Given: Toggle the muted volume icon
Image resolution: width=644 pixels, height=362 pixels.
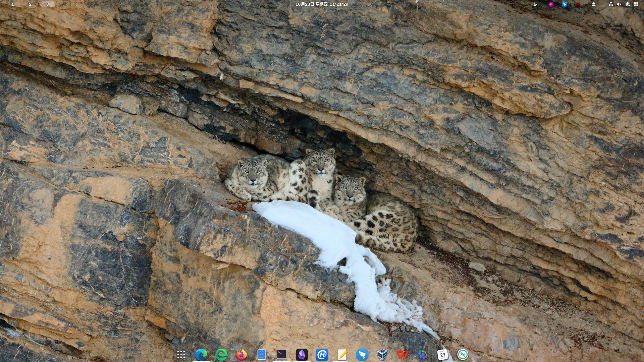Looking at the screenshot, I should pos(619,4).
